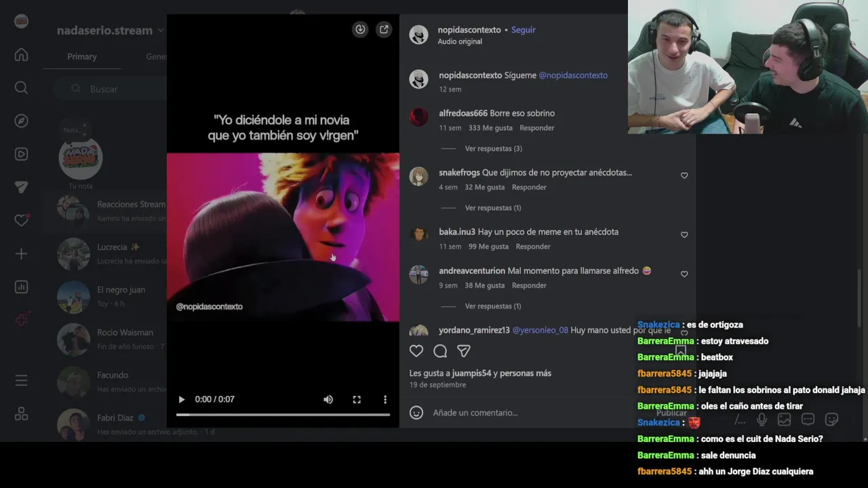The height and width of the screenshot is (488, 868).
Task: Share the post with the paper plane icon
Action: pyautogui.click(x=464, y=351)
